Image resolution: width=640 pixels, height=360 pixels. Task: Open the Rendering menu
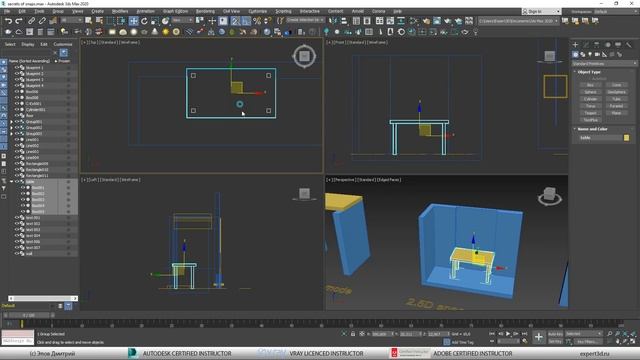click(x=205, y=11)
